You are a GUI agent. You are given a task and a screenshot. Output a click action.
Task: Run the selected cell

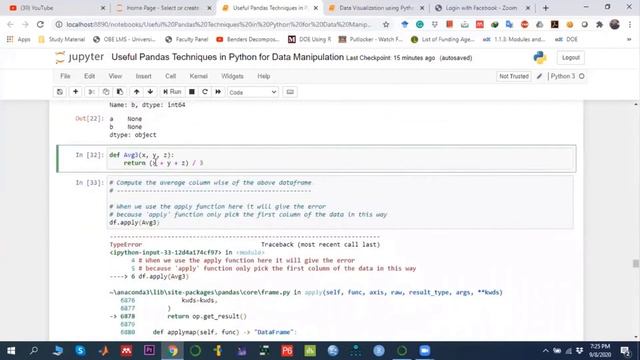[x=172, y=92]
